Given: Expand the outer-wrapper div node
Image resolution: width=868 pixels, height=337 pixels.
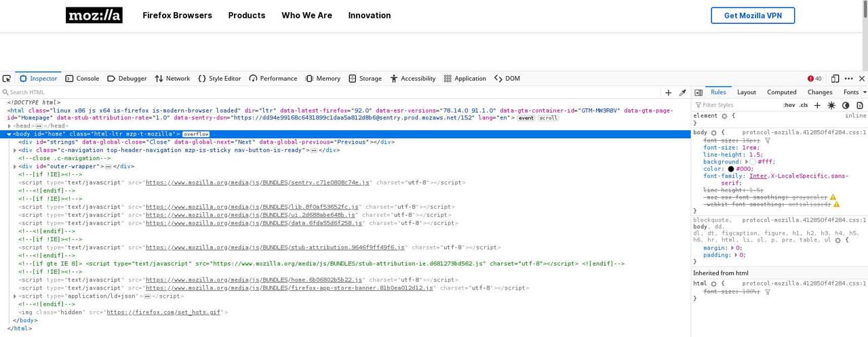Looking at the screenshot, I should click(x=15, y=166).
